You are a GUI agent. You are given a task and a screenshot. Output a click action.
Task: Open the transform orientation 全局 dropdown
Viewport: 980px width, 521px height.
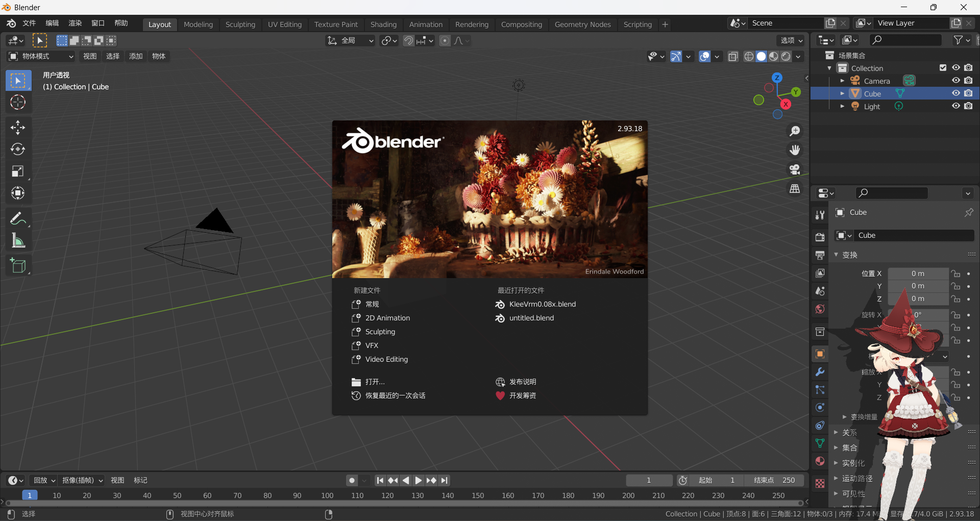(x=350, y=41)
